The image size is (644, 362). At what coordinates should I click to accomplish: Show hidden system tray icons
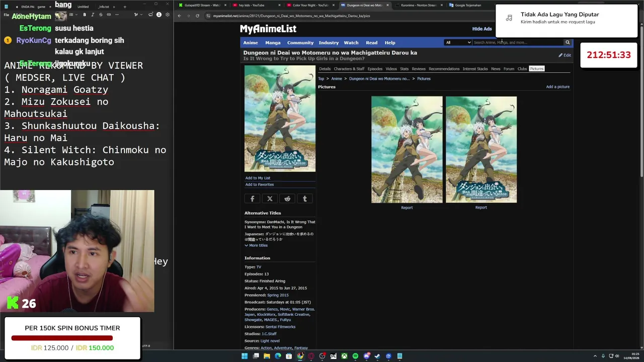[595, 356]
